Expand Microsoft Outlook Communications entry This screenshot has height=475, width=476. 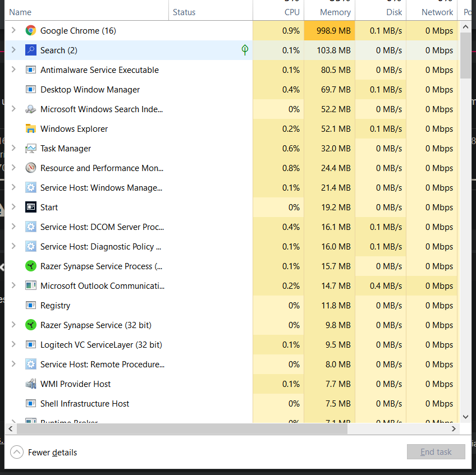click(13, 285)
